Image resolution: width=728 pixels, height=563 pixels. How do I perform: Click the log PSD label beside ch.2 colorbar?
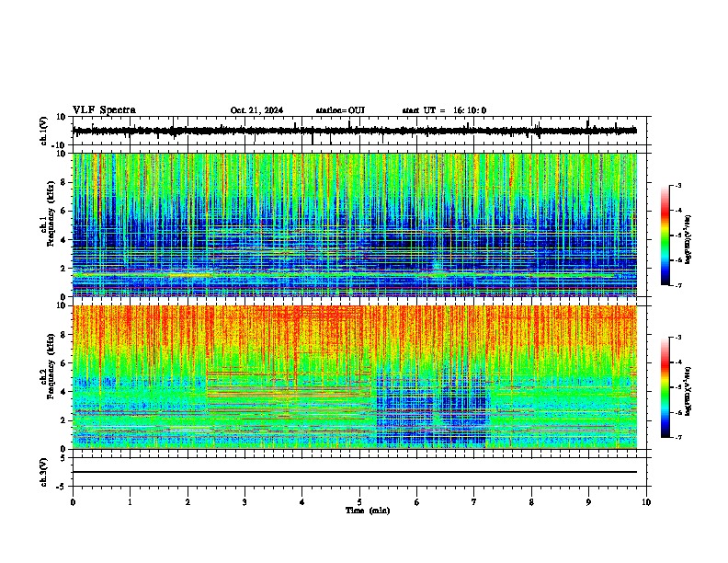[x=688, y=391]
